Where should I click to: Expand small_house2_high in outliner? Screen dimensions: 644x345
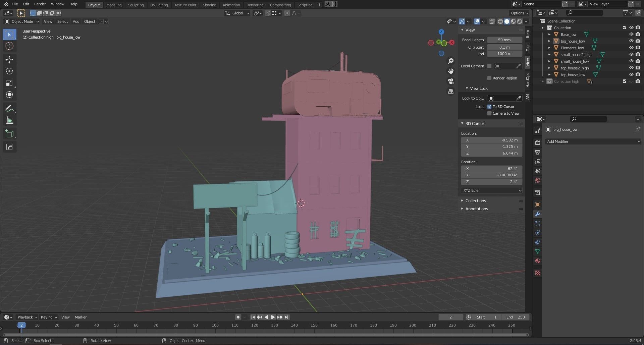(549, 54)
